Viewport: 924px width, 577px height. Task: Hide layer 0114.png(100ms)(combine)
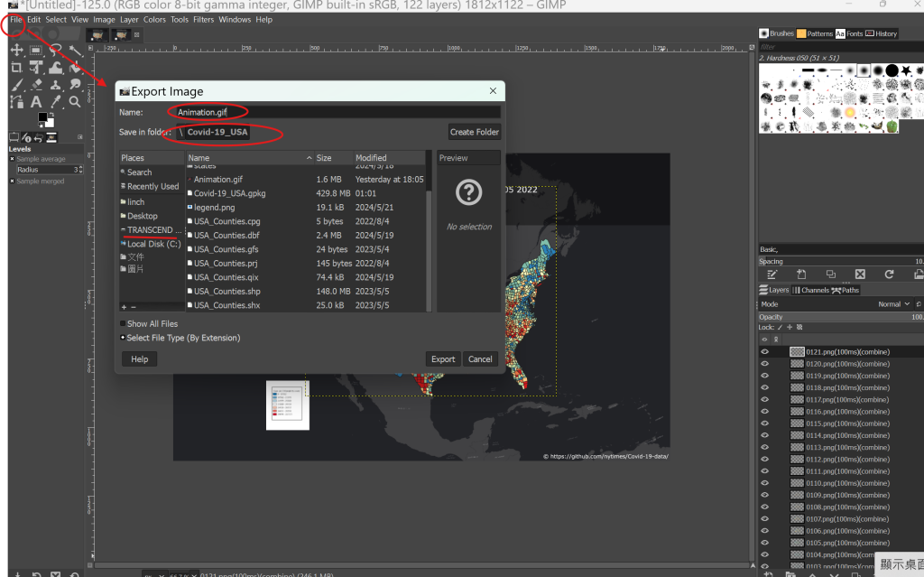(765, 435)
